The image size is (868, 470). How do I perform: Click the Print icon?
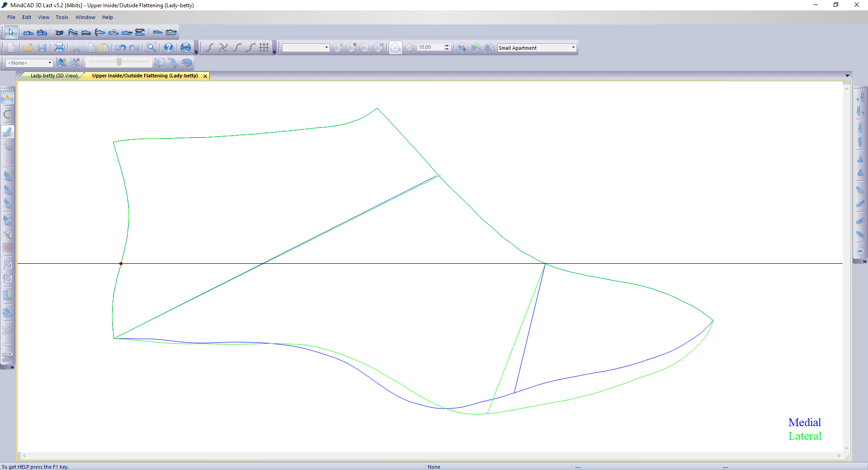point(59,47)
